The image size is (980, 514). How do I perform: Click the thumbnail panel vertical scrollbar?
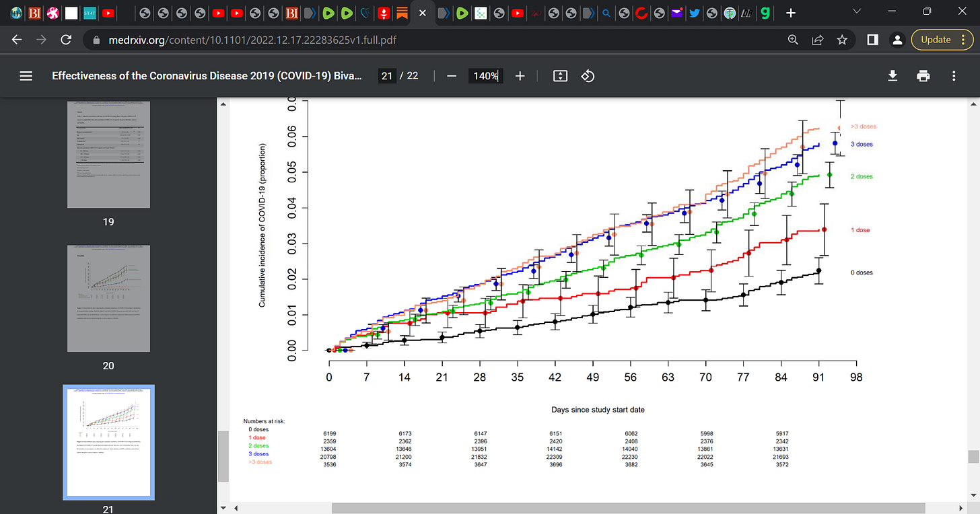tap(223, 457)
